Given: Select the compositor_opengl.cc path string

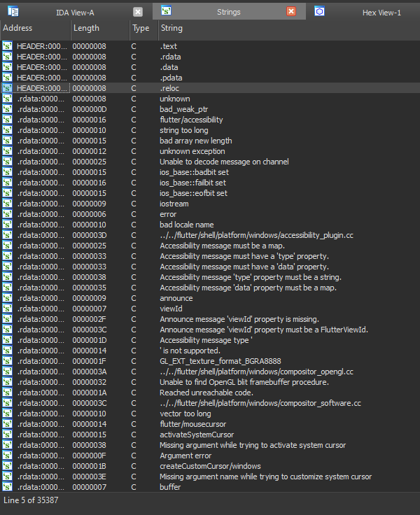Looking at the screenshot, I should tap(257, 372).
